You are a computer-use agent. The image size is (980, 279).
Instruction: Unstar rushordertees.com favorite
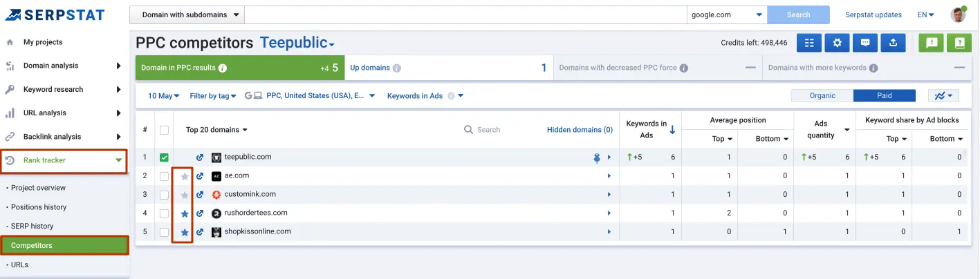pyautogui.click(x=185, y=213)
